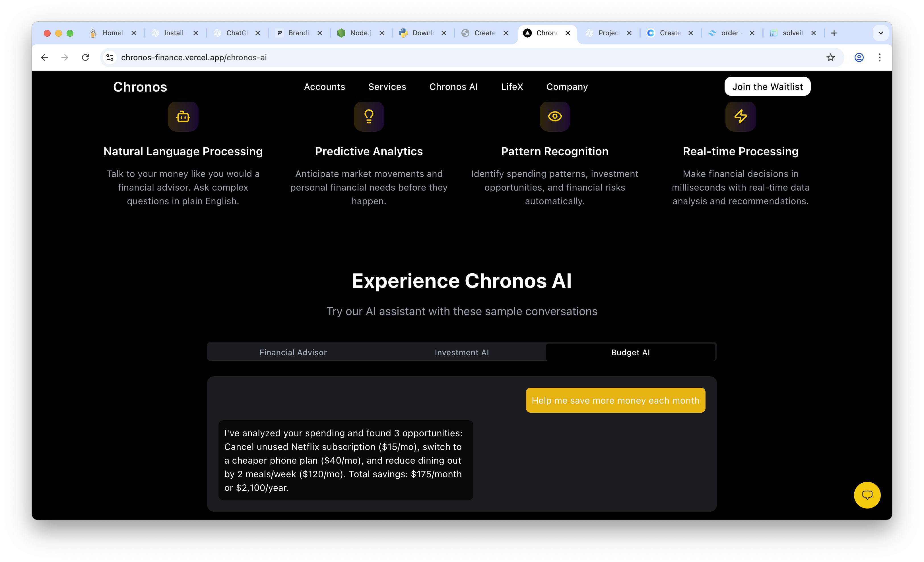This screenshot has width=924, height=562.
Task: Close the Homebrew tab
Action: pos(134,33)
